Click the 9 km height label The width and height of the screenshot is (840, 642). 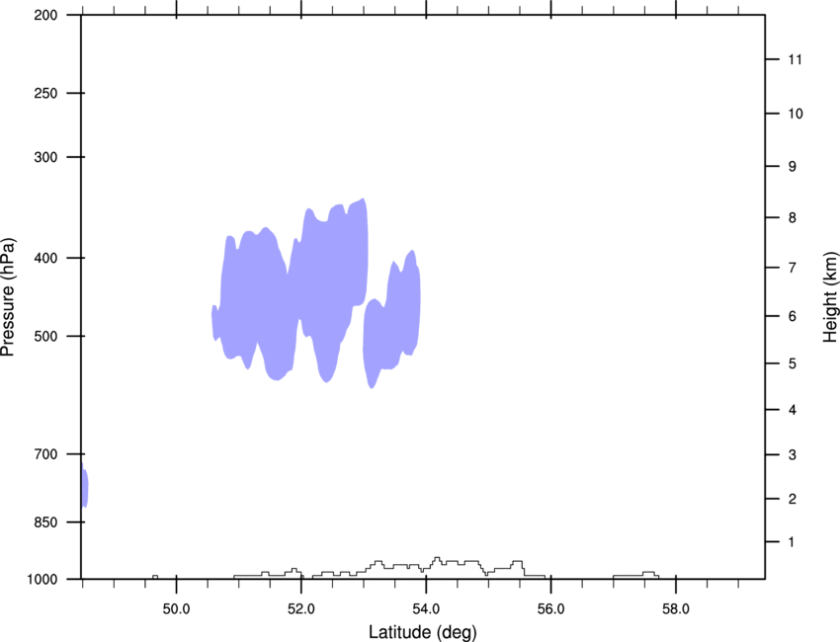coord(793,167)
